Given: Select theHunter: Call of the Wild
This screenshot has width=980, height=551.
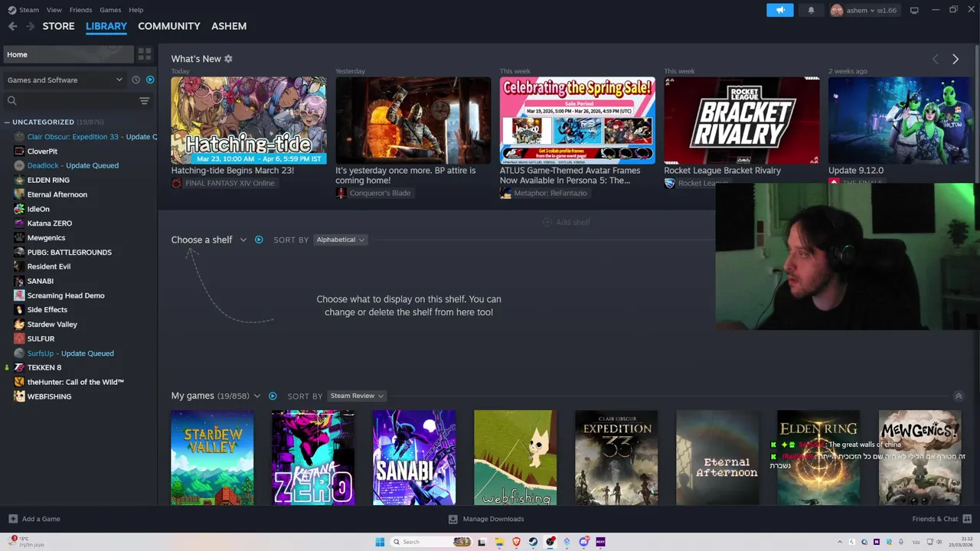Looking at the screenshot, I should [76, 382].
